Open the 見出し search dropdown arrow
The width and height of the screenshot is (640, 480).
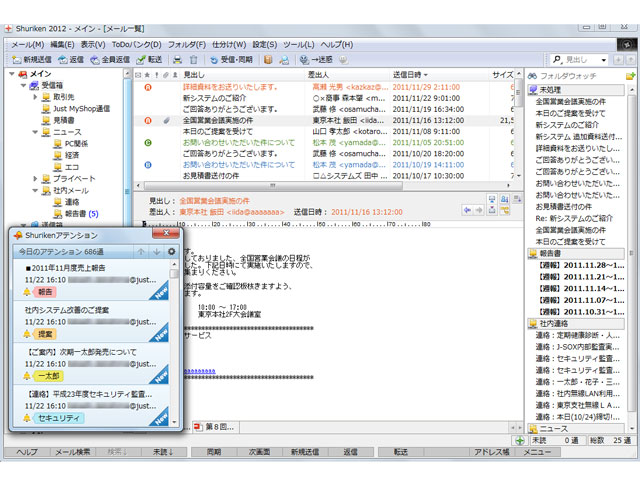(603, 60)
